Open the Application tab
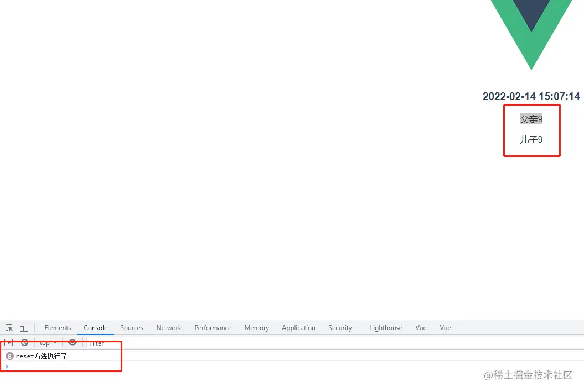The image size is (584, 392). tap(298, 328)
